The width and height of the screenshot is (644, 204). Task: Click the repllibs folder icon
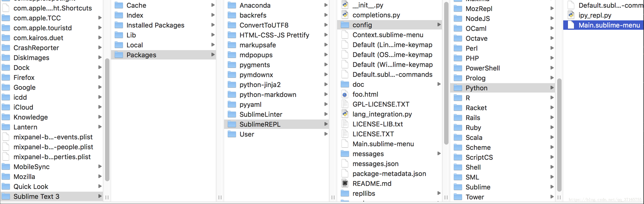click(x=345, y=193)
